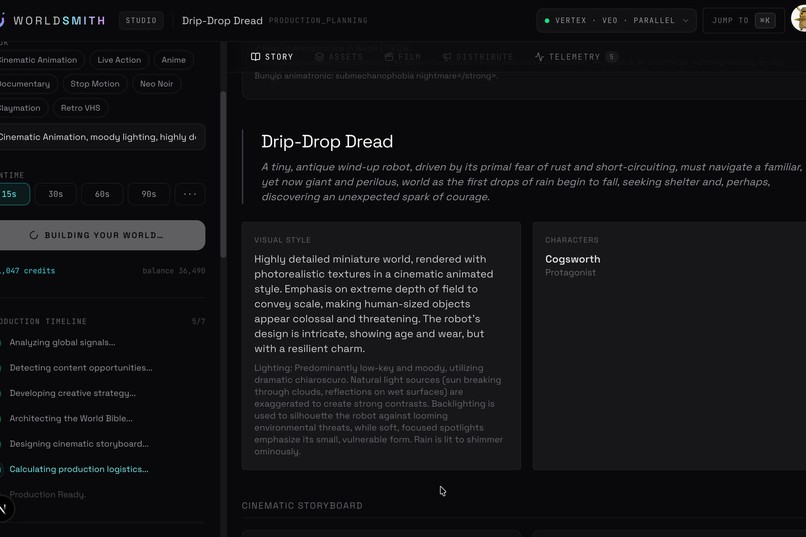Choose the 60s runtime option

tap(102, 194)
